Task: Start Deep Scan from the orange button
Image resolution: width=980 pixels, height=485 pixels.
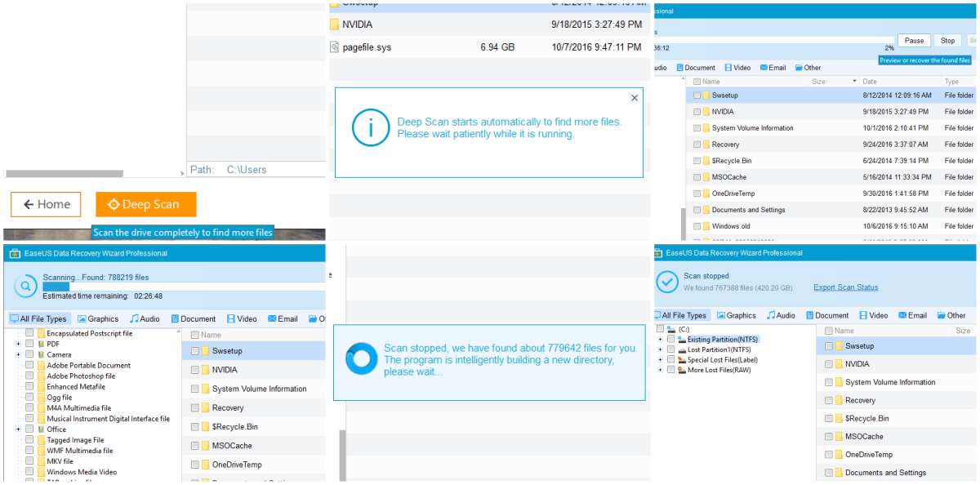Action: point(145,205)
